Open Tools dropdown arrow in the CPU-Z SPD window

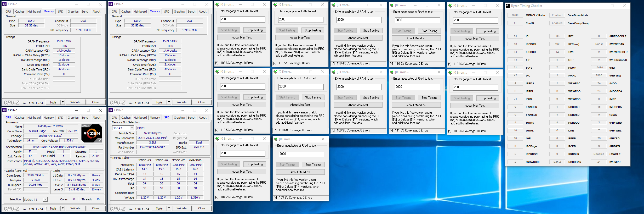click(169, 208)
